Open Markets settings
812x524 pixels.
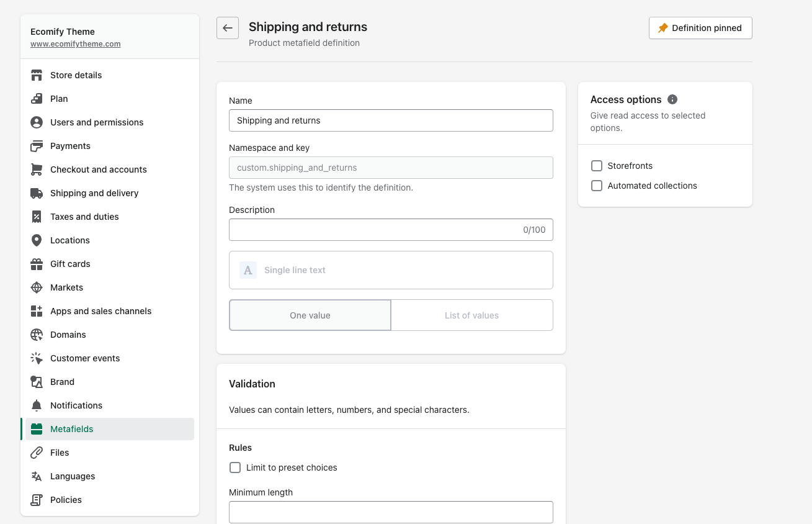pyautogui.click(x=110, y=287)
